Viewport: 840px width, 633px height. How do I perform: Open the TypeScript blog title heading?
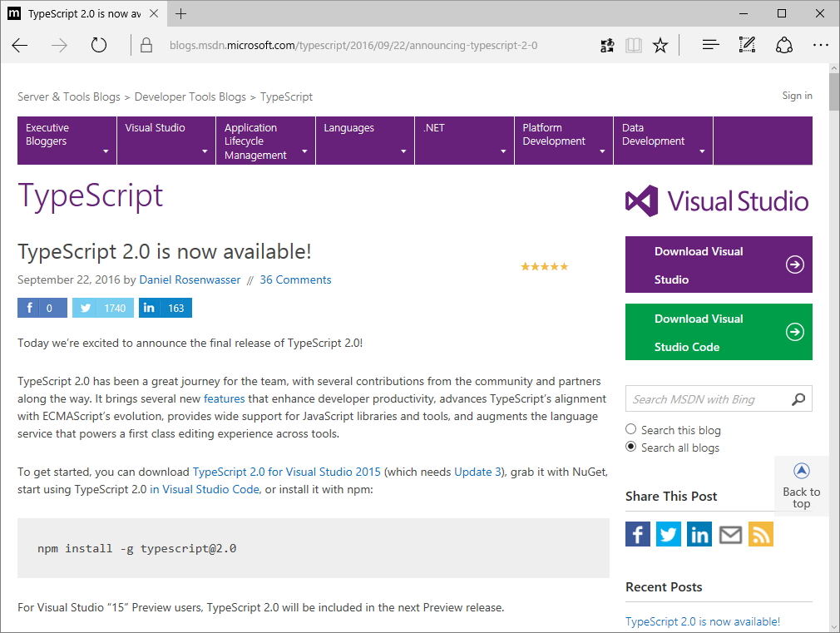90,196
